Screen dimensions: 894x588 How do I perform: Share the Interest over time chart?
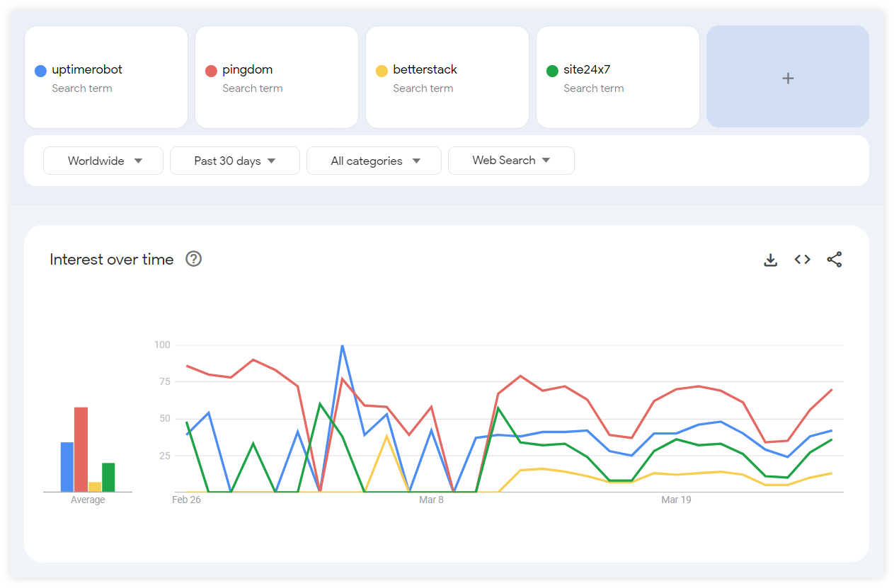(x=834, y=260)
